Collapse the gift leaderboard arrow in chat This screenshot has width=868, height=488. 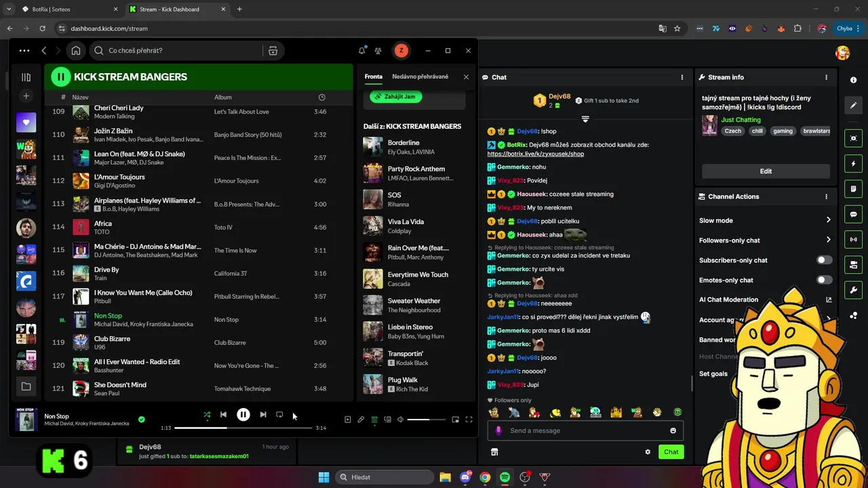585,119
